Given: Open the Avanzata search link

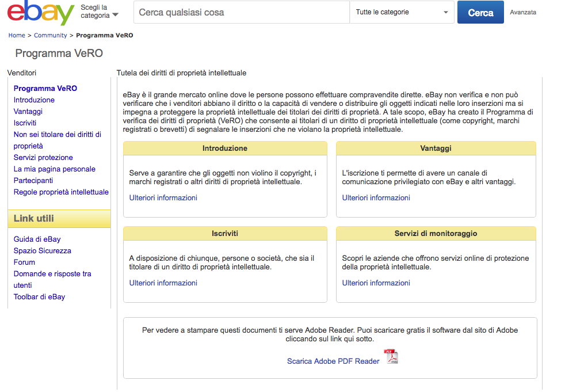Looking at the screenshot, I should (x=523, y=12).
